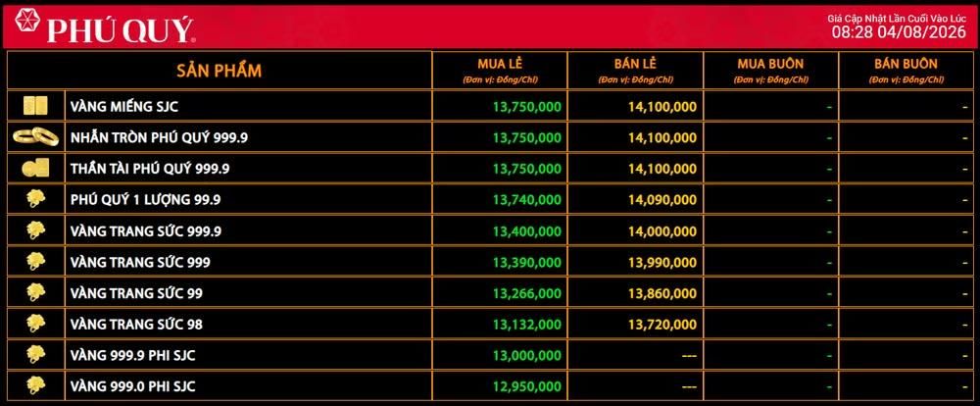980x406 pixels.
Task: Select the Mua Buôn column header
Action: click(770, 70)
